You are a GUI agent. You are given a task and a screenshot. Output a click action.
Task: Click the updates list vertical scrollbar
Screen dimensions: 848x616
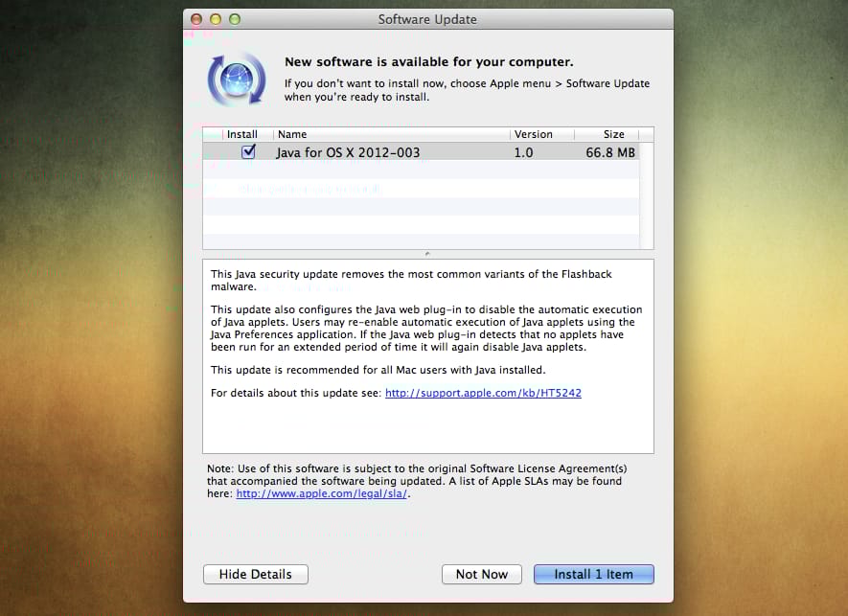pyautogui.click(x=646, y=195)
